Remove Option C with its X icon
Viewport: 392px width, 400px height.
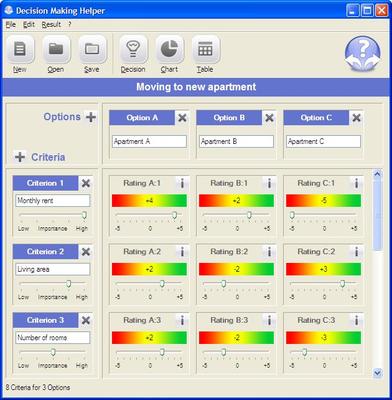point(356,118)
